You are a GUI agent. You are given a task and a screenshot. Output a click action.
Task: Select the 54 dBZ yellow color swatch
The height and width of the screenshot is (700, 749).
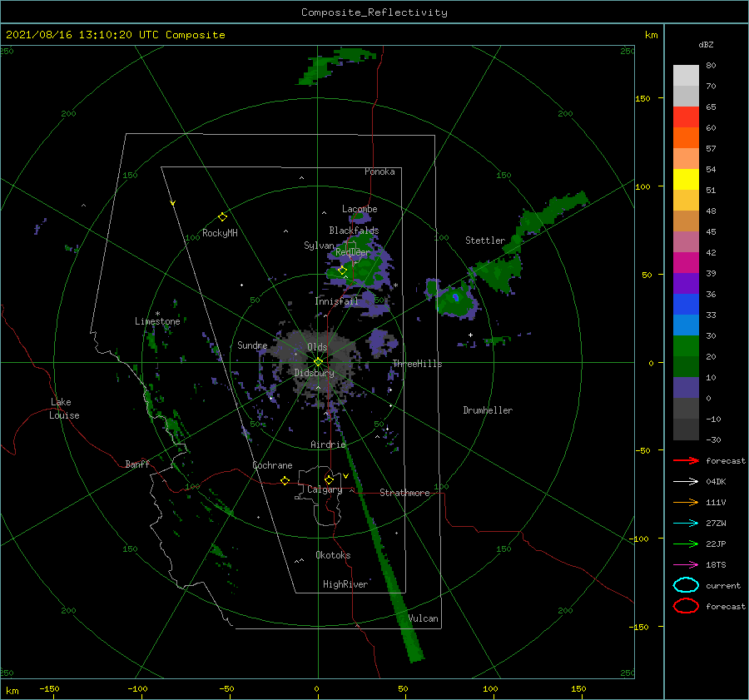[x=686, y=179]
